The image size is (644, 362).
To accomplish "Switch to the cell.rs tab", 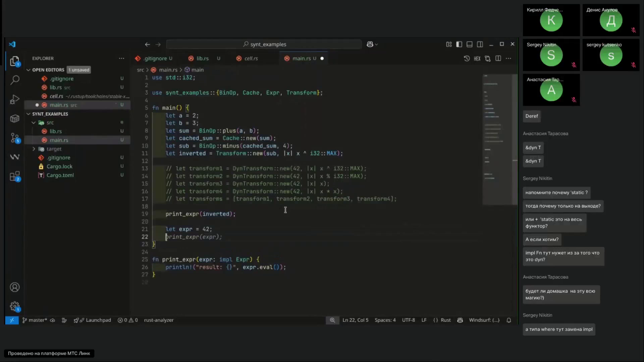I will tap(251, 58).
